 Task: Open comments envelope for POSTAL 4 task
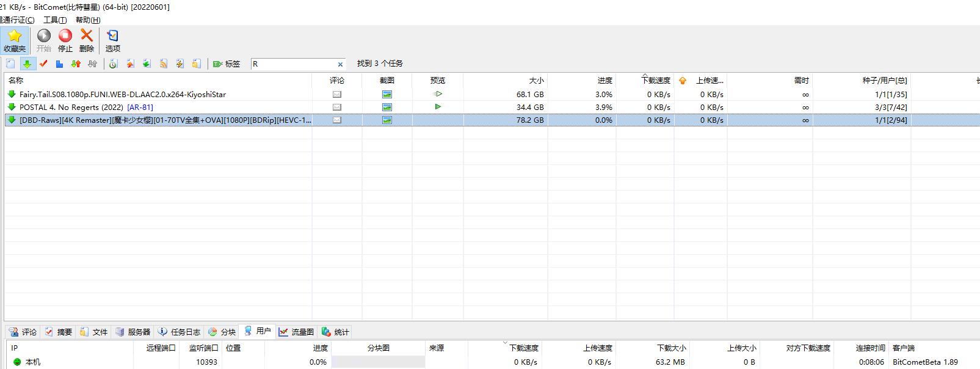click(336, 107)
